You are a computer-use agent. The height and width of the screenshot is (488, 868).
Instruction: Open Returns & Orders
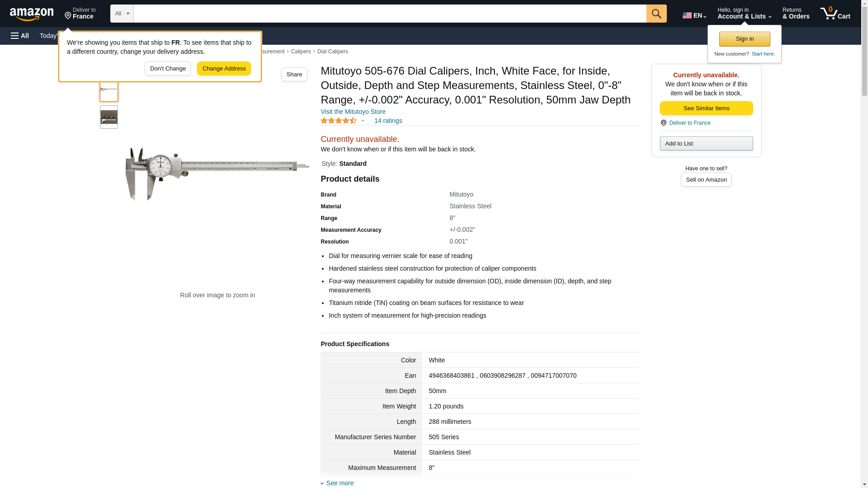[x=796, y=14]
